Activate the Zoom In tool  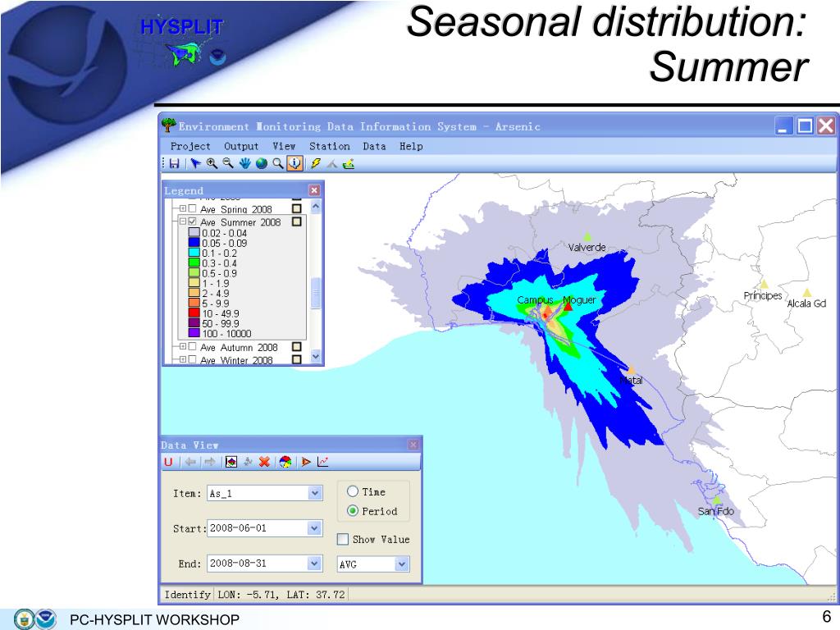[x=212, y=163]
